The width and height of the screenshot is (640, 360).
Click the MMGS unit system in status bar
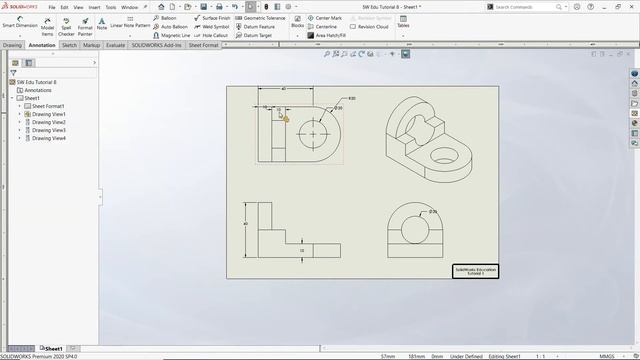[607, 356]
